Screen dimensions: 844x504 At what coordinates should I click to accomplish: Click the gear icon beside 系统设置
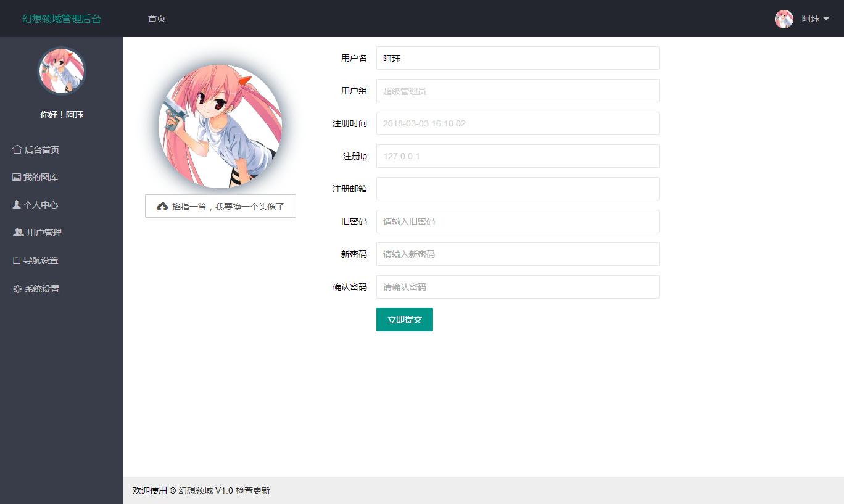coord(17,289)
